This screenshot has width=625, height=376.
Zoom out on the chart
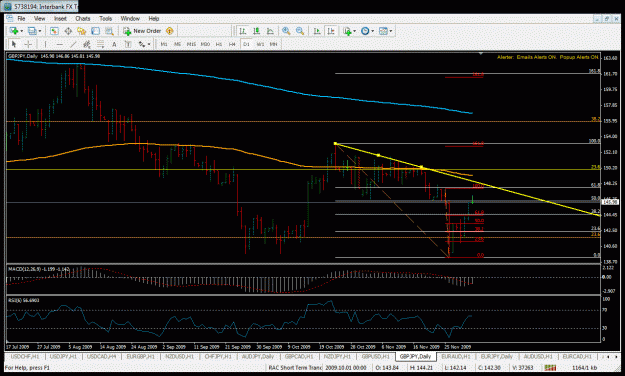click(x=300, y=31)
